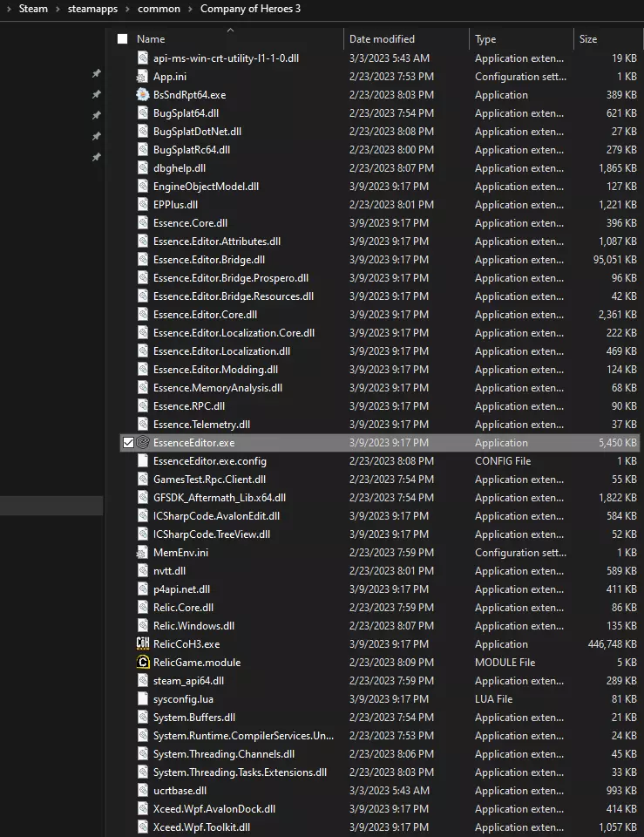The image size is (644, 837).
Task: Click the CONFIG File type cell
Action: [x=503, y=460]
